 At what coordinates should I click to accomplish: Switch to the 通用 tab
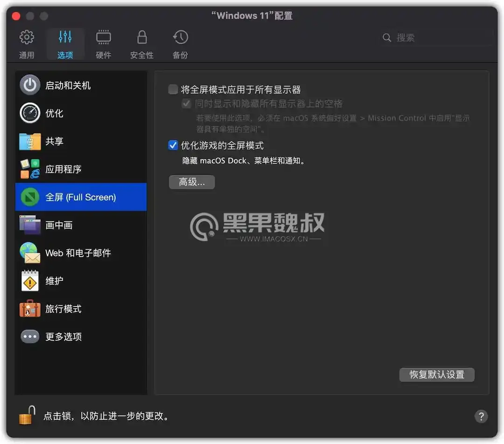27,43
